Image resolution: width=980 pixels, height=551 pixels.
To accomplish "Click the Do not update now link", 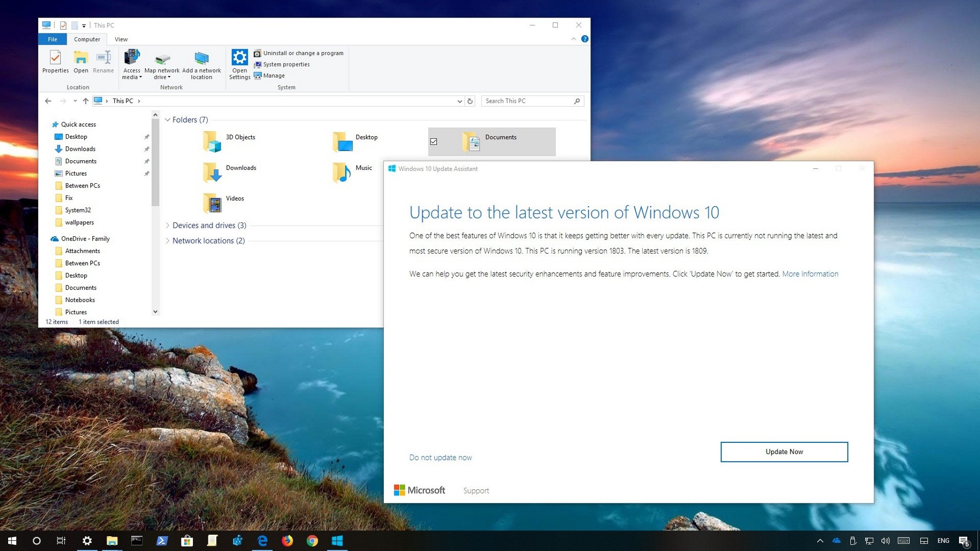I will pyautogui.click(x=440, y=457).
